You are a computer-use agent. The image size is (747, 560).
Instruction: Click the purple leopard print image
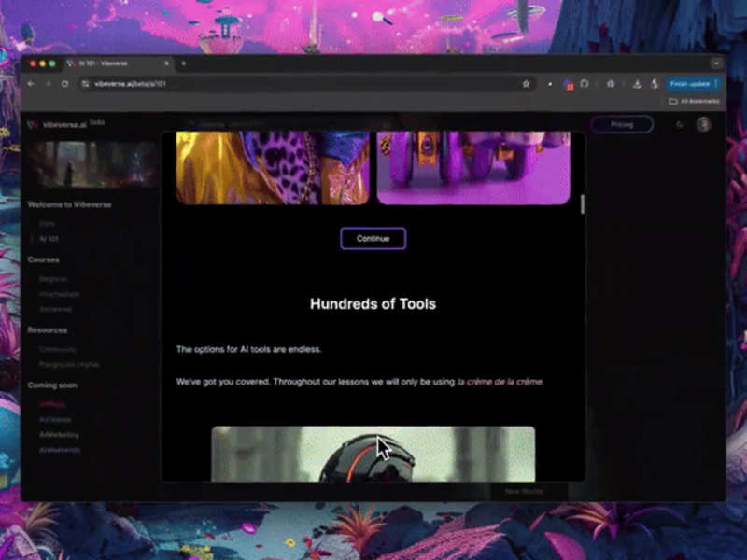click(273, 168)
